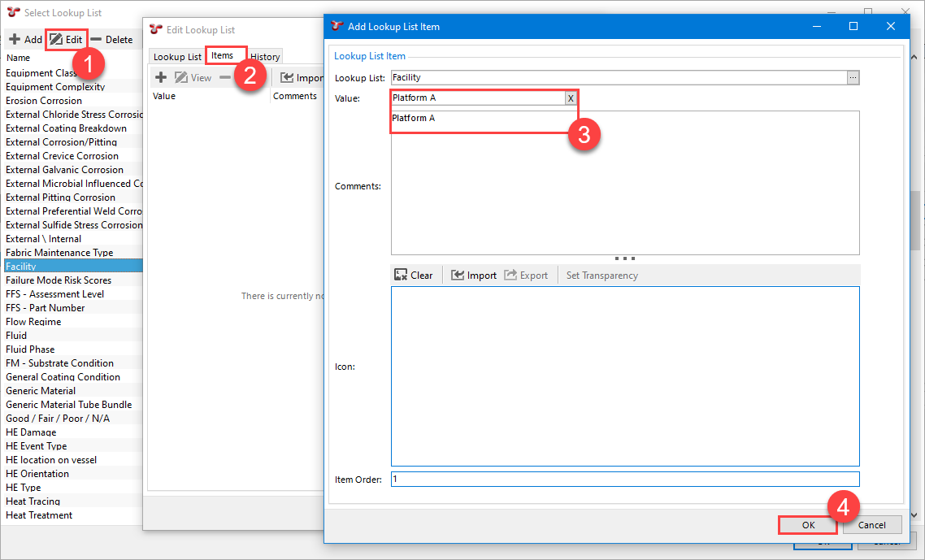925x560 pixels.
Task: Click Export in the icon toolbar
Action: pos(526,275)
